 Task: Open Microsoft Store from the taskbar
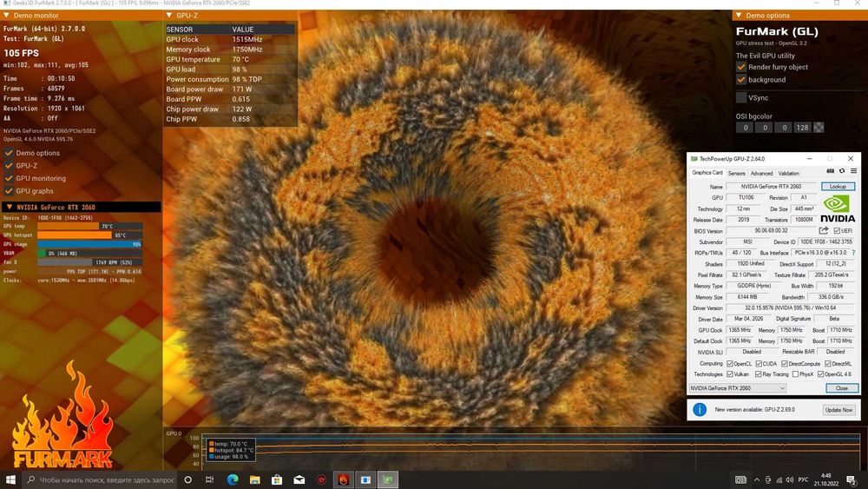[277, 479]
